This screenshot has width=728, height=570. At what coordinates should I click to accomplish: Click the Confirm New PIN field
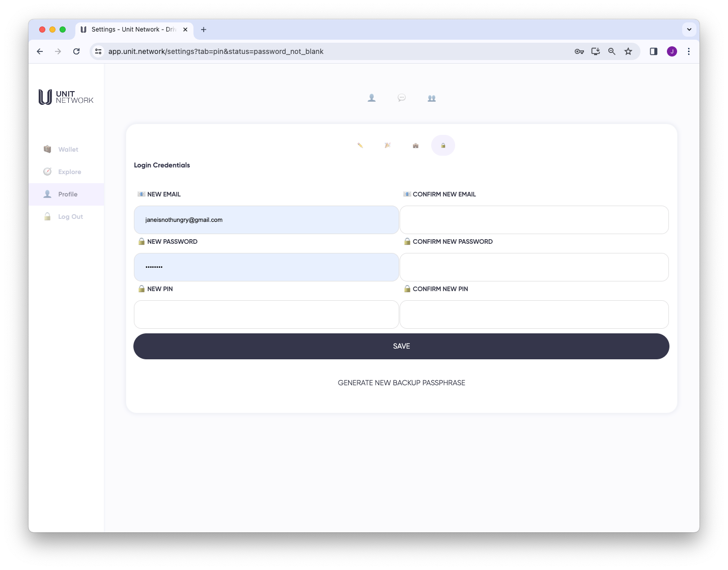534,315
